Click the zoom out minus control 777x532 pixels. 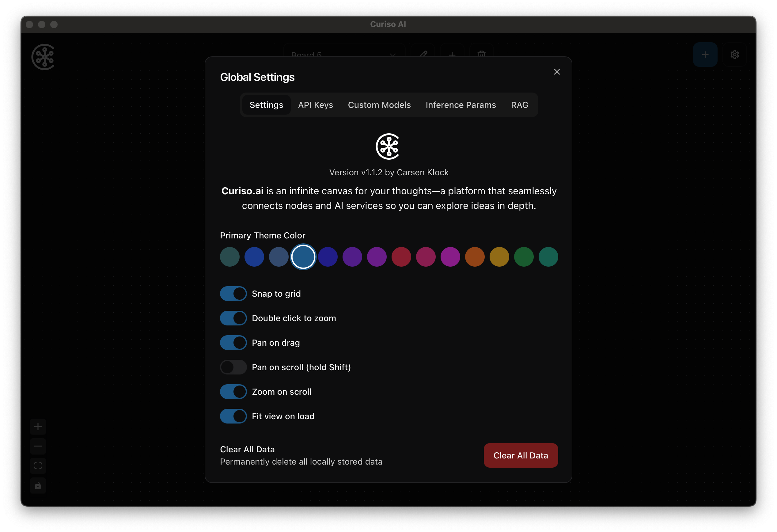pyautogui.click(x=38, y=446)
